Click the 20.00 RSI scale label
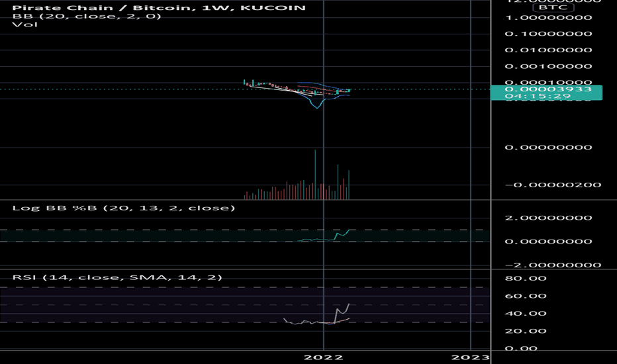The image size is (617, 364). [x=526, y=332]
